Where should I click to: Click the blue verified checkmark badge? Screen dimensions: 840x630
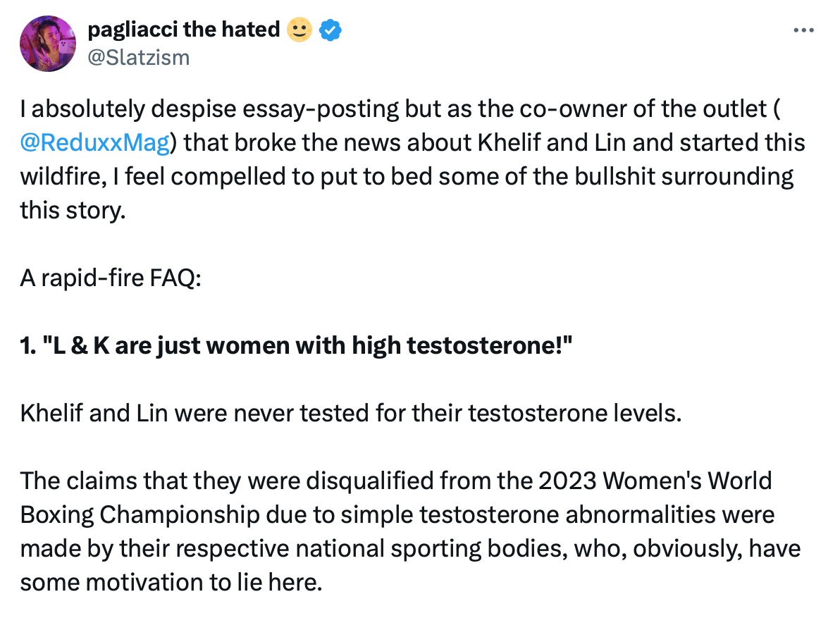(x=331, y=30)
